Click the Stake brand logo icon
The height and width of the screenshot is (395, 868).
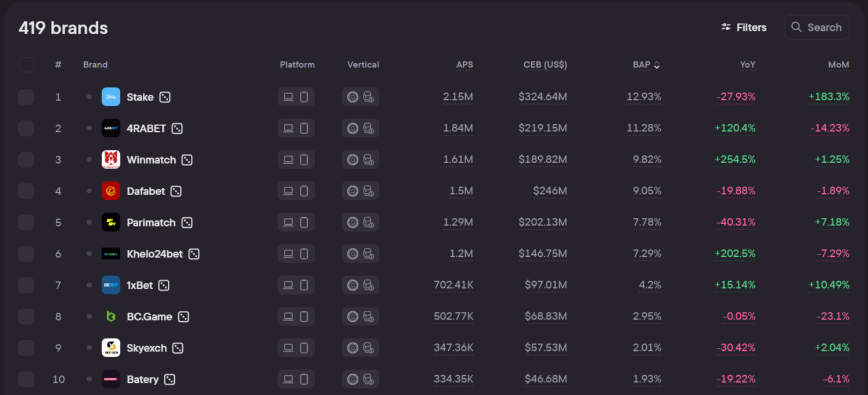(x=111, y=97)
